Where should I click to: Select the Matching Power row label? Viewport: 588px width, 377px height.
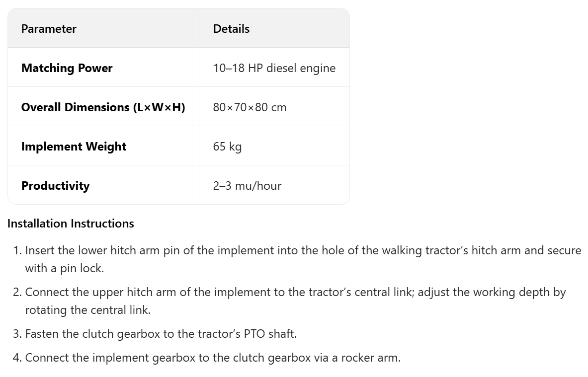[67, 68]
